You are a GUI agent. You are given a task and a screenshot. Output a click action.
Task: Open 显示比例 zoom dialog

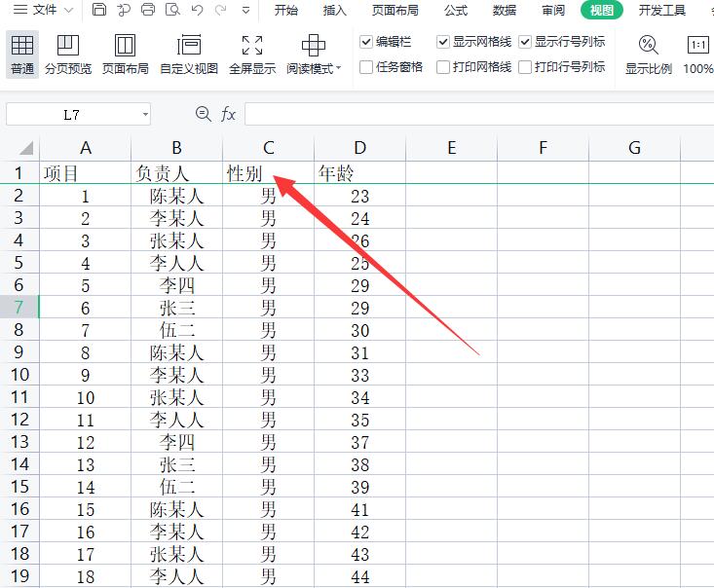pos(649,55)
